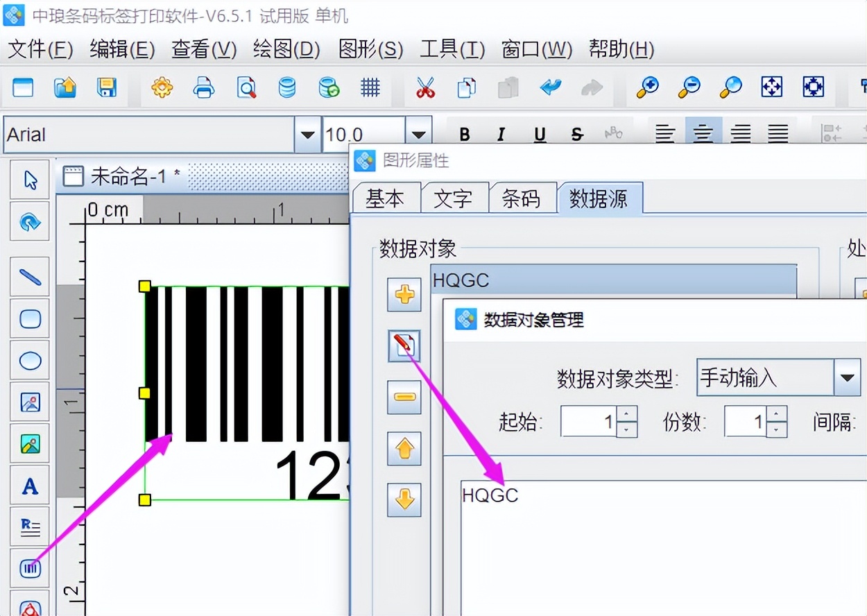Screen dimensions: 867x616
Task: Click the fit-to-page frame icon
Action: pos(814,87)
